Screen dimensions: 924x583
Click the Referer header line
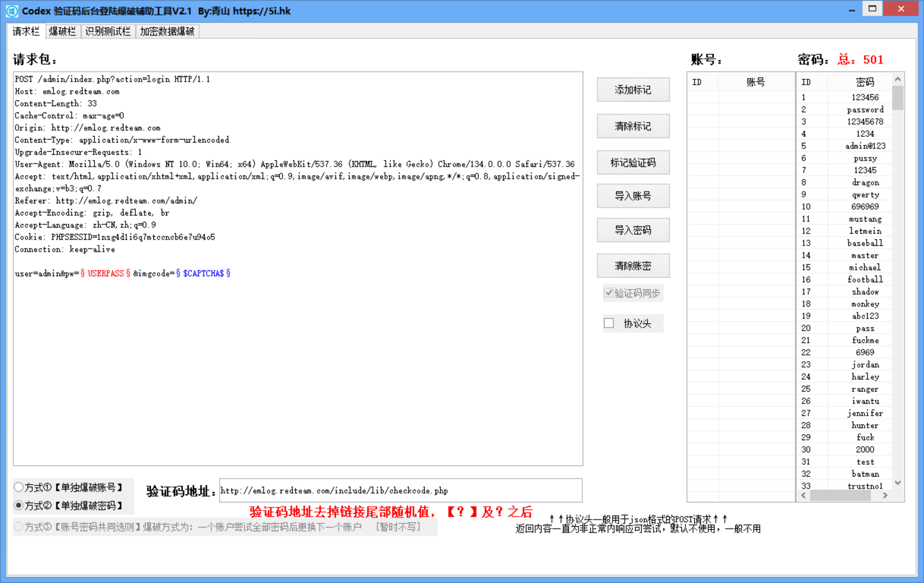pyautogui.click(x=106, y=200)
